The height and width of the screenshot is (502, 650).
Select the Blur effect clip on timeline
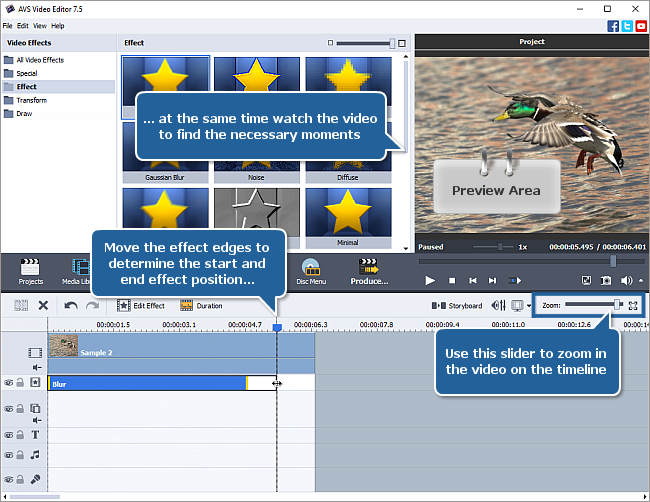[147, 383]
